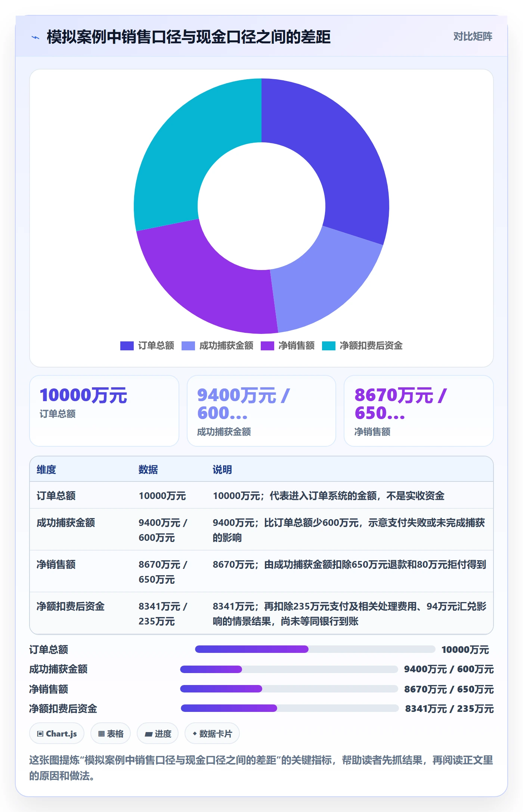The width and height of the screenshot is (523, 812).
Task: Click the diamond icon in 数据卡片 chip
Action: (x=195, y=734)
